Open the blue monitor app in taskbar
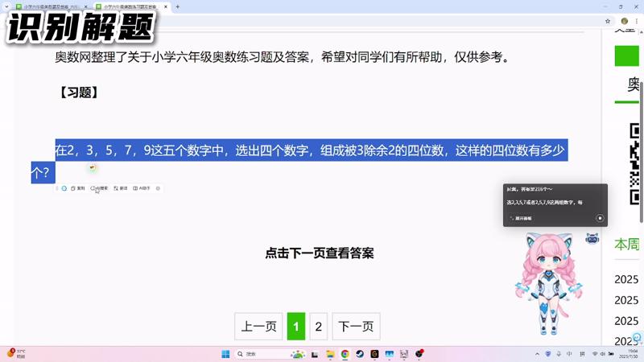Screen dimensions: 644x362 pyautogui.click(x=390, y=354)
